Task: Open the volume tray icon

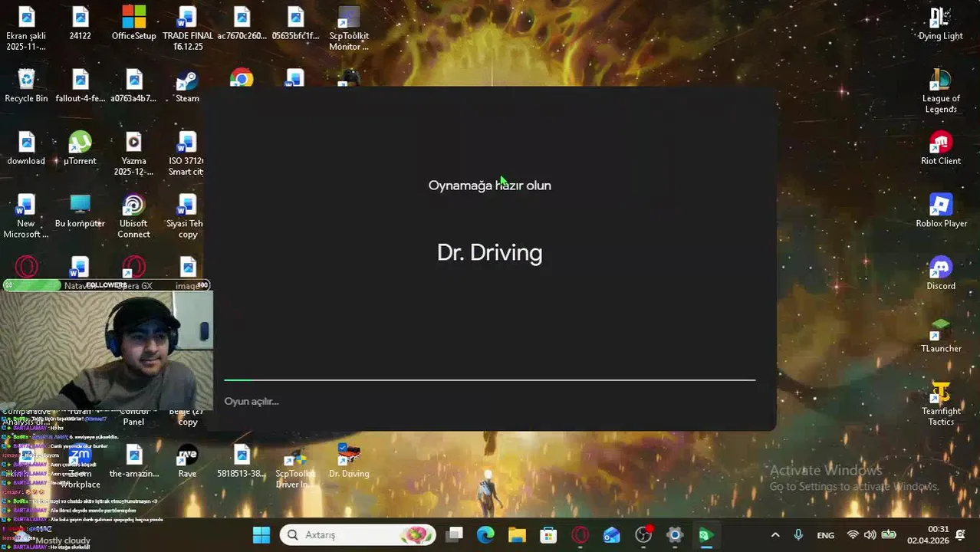Action: click(x=870, y=535)
